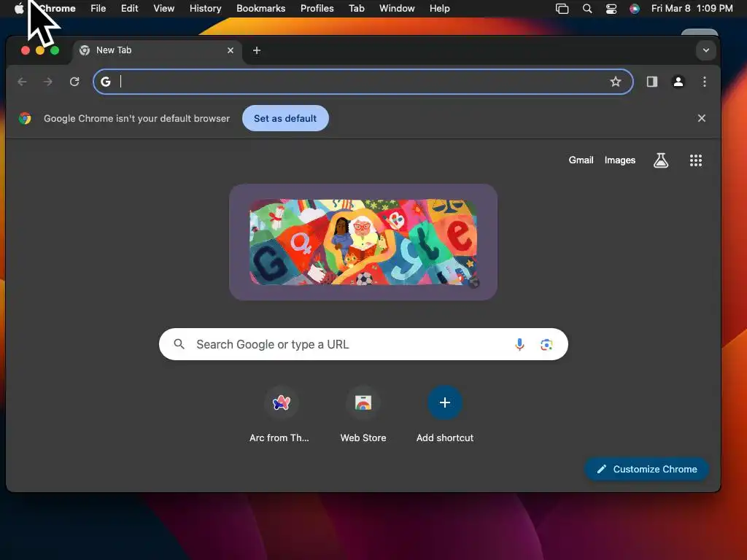Image resolution: width=747 pixels, height=560 pixels.
Task: Open the Google apps grid
Action: tap(695, 160)
